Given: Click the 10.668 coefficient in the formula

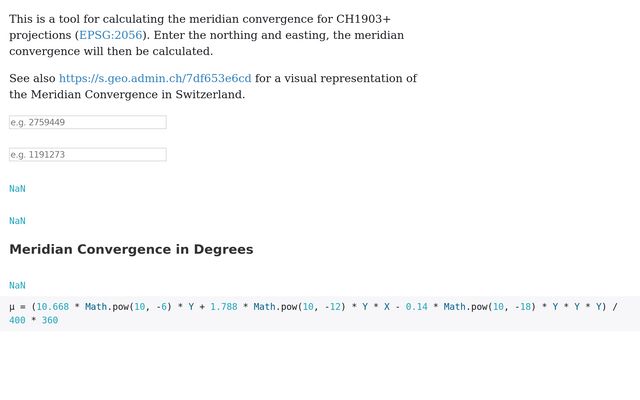Looking at the screenshot, I should pos(53,307).
